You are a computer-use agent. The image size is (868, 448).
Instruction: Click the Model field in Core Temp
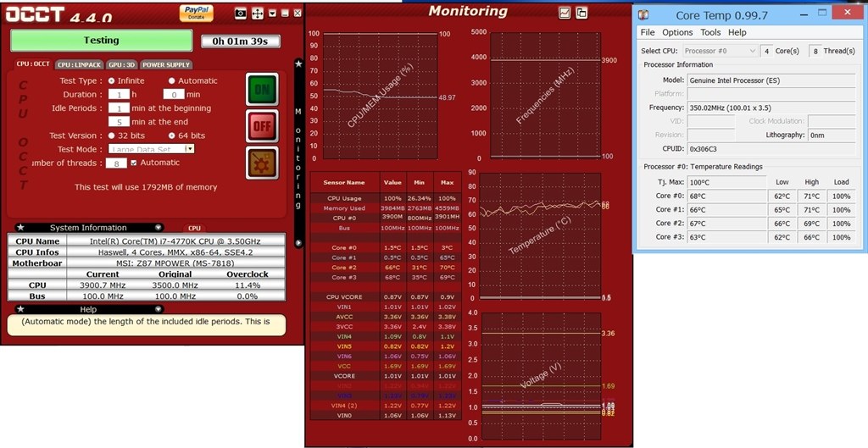click(771, 80)
